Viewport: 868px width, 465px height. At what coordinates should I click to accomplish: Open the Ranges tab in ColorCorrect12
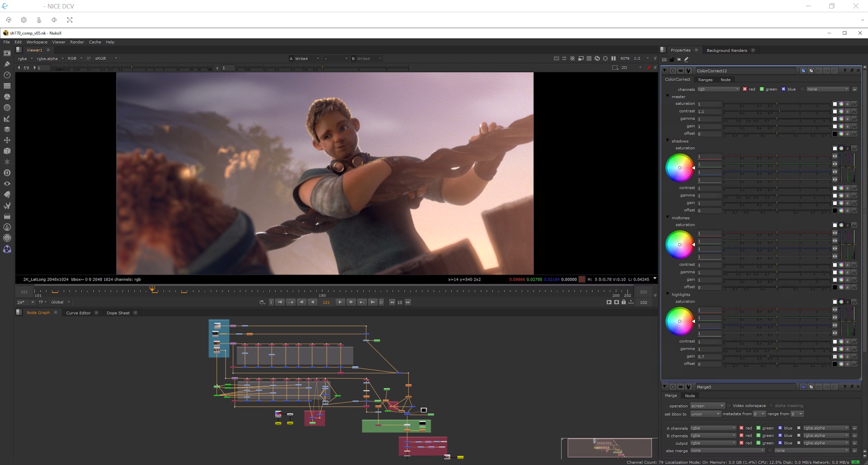click(x=705, y=80)
